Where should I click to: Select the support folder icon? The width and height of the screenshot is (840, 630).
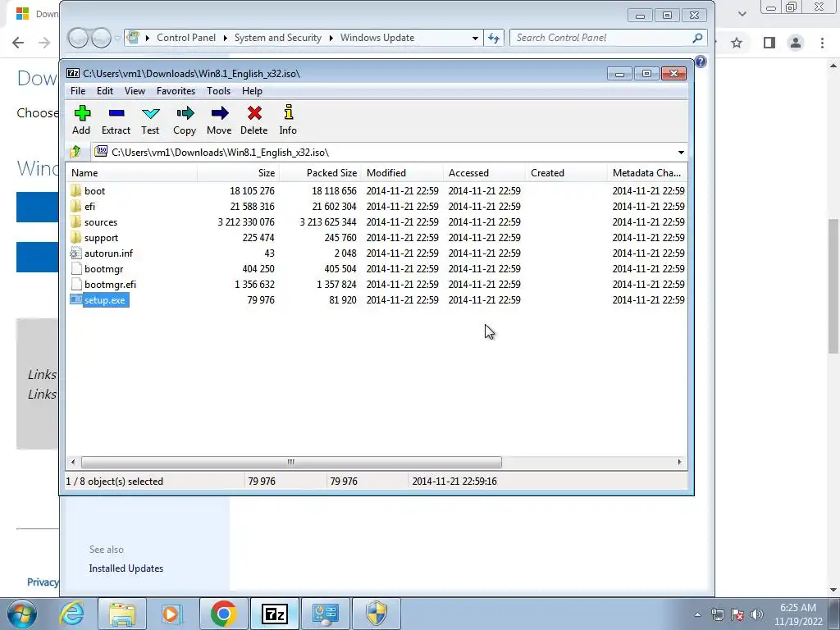point(75,237)
